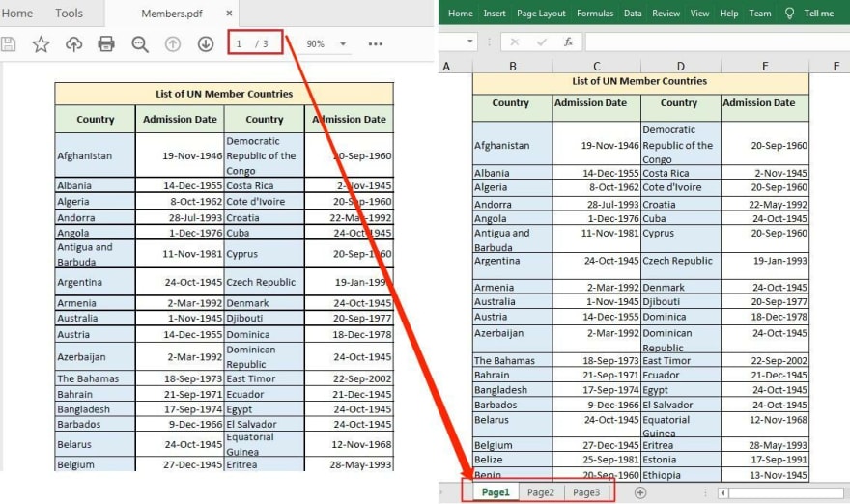Confirm formula entry with checkmark icon
The height and width of the screenshot is (504, 850).
542,42
